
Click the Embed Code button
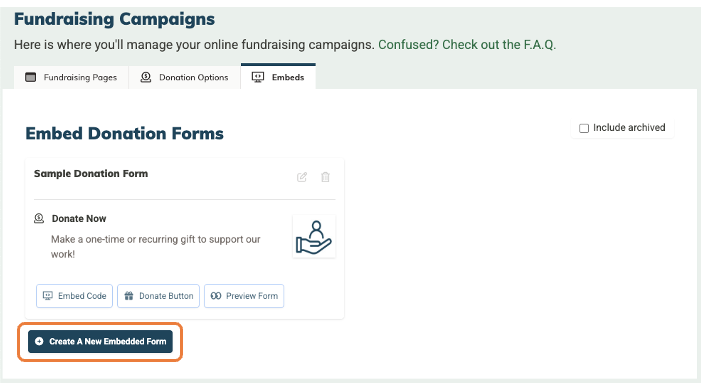[74, 296]
